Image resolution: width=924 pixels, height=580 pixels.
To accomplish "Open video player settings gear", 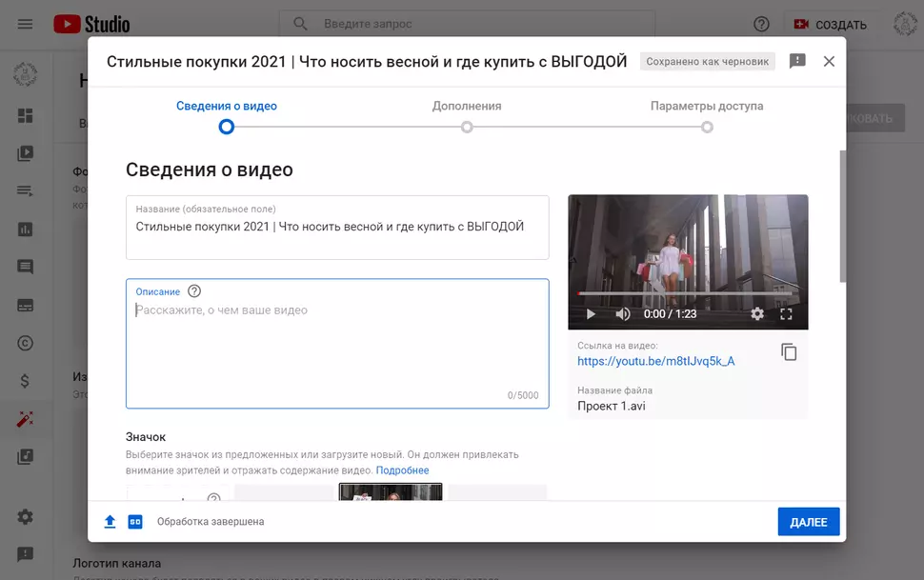I will pos(757,313).
